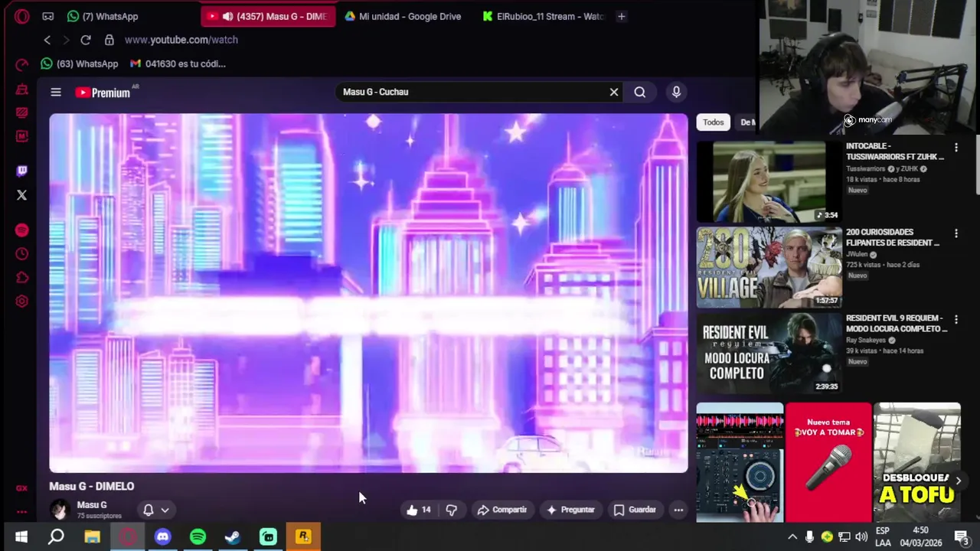980x551 pixels.
Task: Open Gmail 041630 es tu códi... bookmark
Action: click(178, 64)
